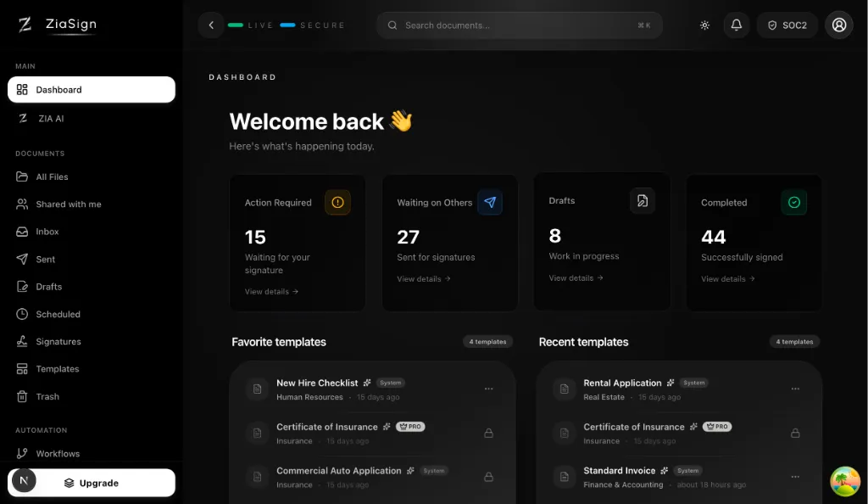Go to Trash in the sidebar
Image resolution: width=868 pixels, height=504 pixels.
tap(47, 396)
